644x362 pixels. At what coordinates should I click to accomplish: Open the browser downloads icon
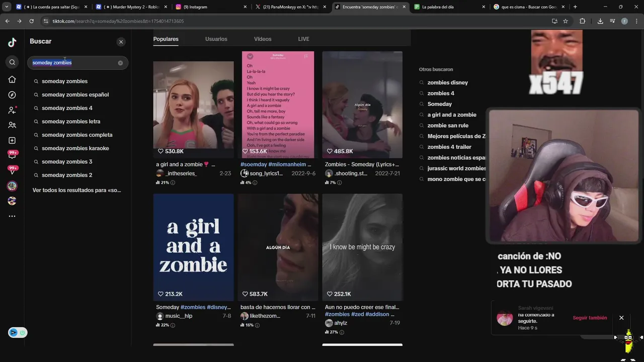click(x=600, y=21)
